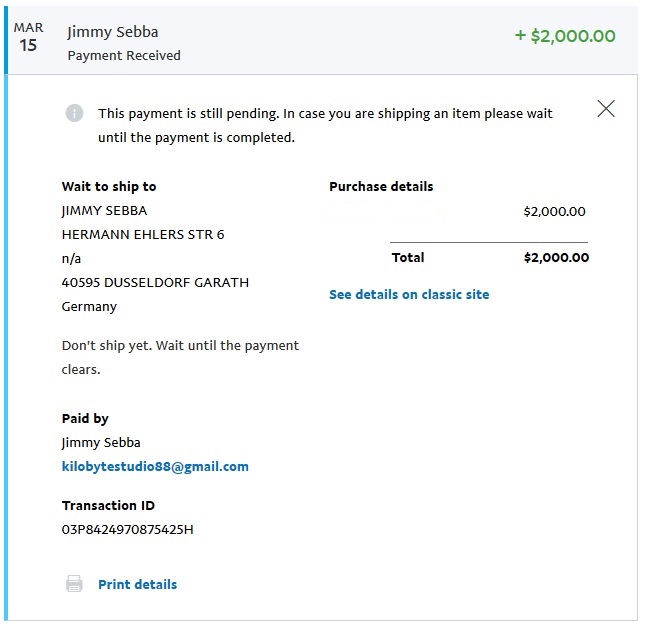Click the Wait to ship to heading
Viewport: 646px width, 625px height.
pos(109,186)
